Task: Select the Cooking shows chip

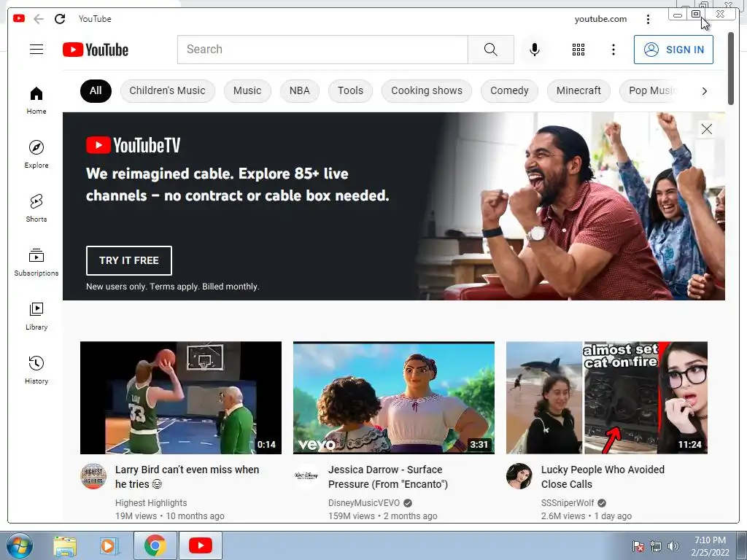Action: [427, 90]
